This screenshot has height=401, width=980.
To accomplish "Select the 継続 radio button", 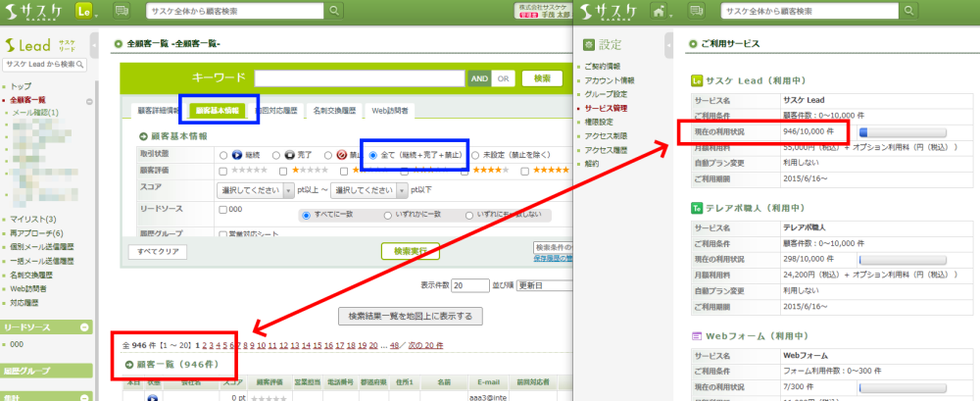I will [x=223, y=155].
